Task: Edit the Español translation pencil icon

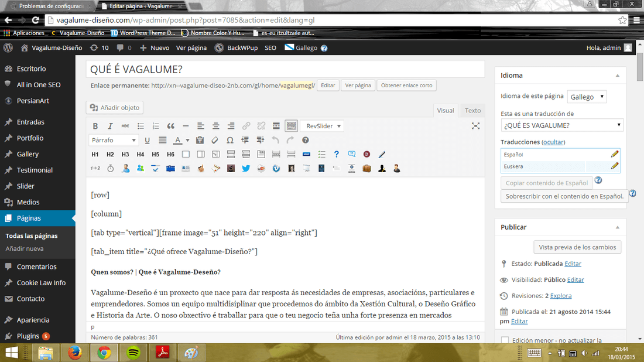Action: click(614, 154)
